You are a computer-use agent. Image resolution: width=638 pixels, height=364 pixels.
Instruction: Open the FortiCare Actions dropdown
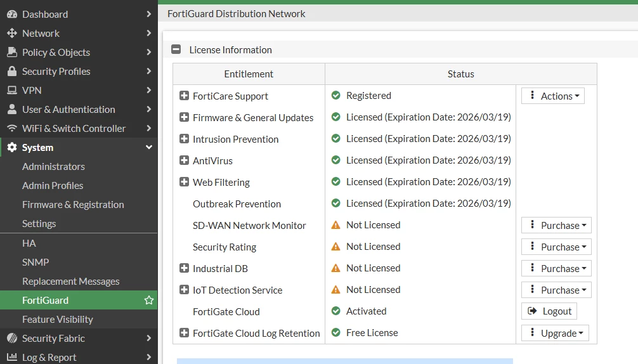coord(553,96)
